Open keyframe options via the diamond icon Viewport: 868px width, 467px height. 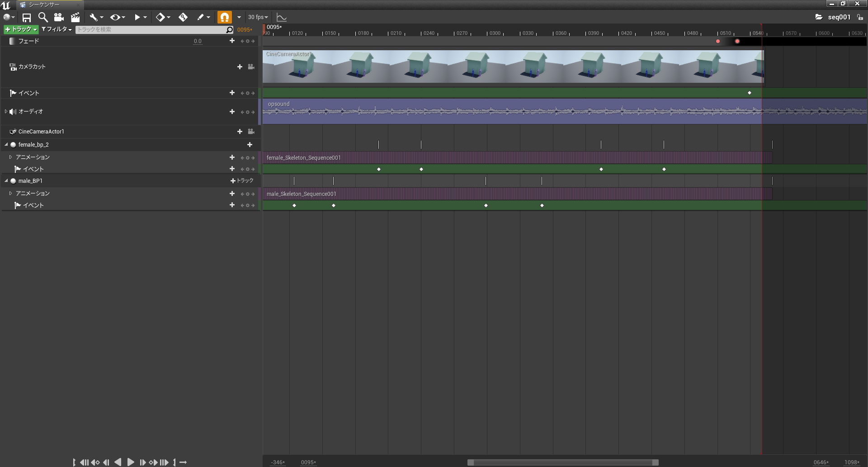point(160,17)
